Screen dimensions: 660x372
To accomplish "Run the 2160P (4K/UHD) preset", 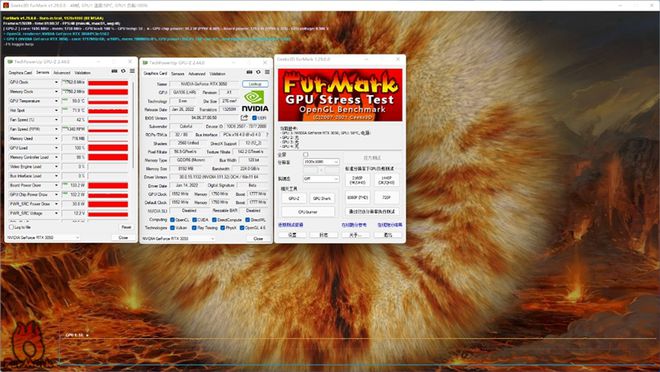I will coord(357,180).
